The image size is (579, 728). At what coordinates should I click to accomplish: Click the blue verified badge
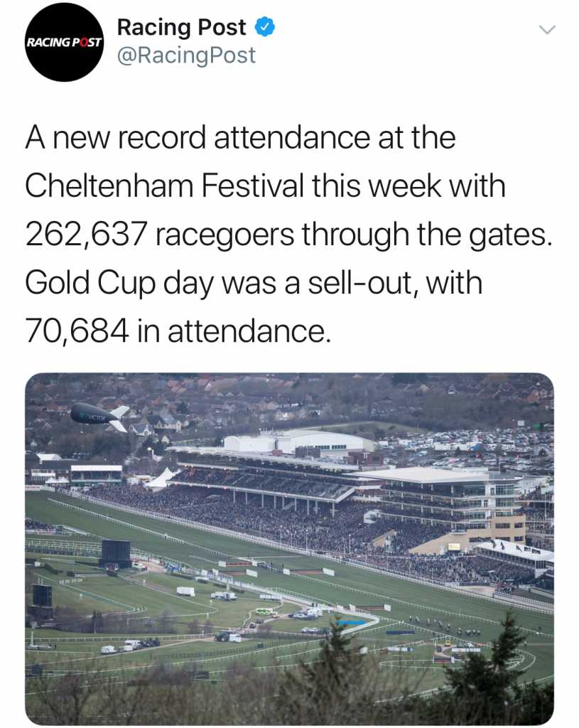(264, 28)
